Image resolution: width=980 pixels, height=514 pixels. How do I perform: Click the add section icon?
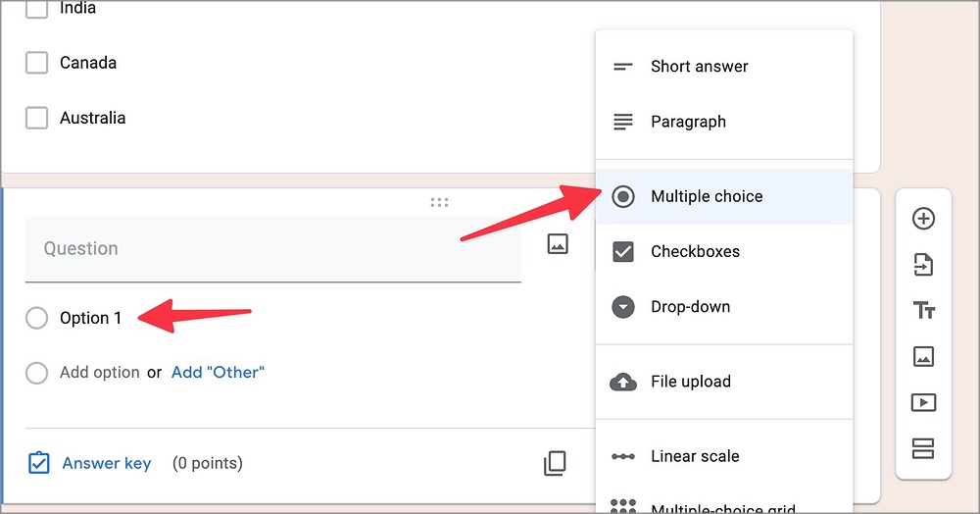[x=923, y=448]
